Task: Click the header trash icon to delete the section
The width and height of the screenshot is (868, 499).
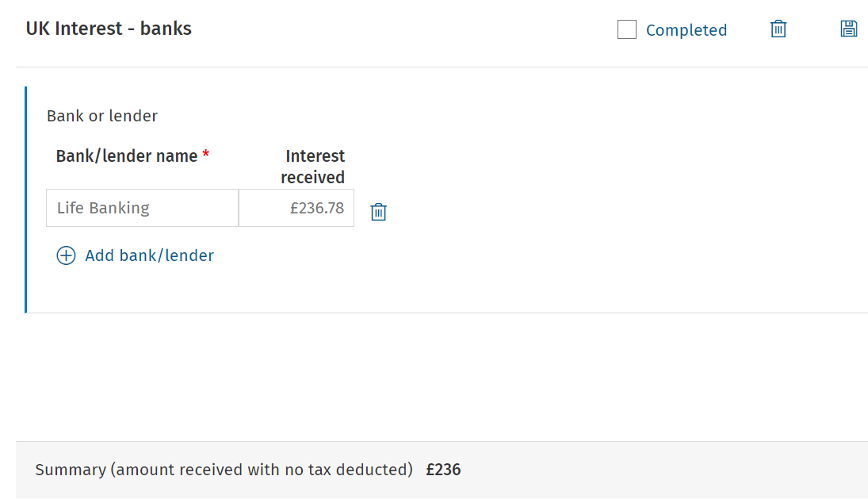Action: click(x=778, y=29)
